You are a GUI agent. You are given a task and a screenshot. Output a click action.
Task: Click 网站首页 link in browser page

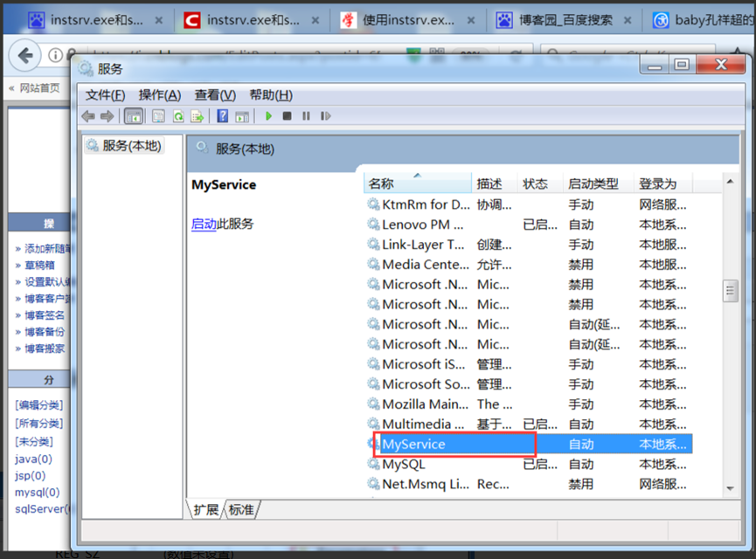coord(39,87)
